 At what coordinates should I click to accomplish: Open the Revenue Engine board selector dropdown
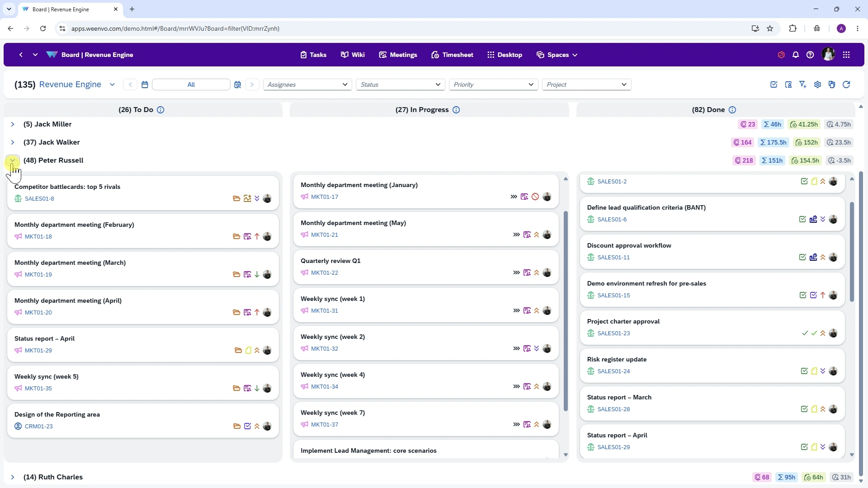click(112, 84)
